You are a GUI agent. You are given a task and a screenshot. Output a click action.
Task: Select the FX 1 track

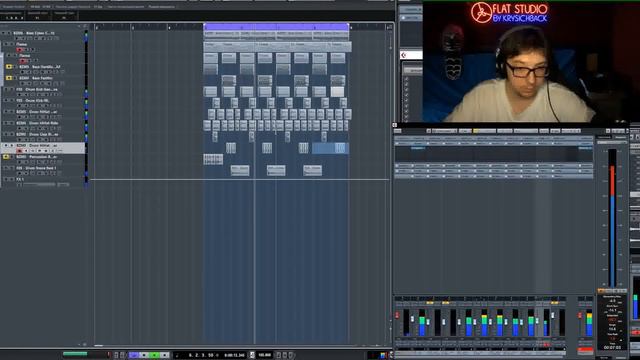coord(20,179)
